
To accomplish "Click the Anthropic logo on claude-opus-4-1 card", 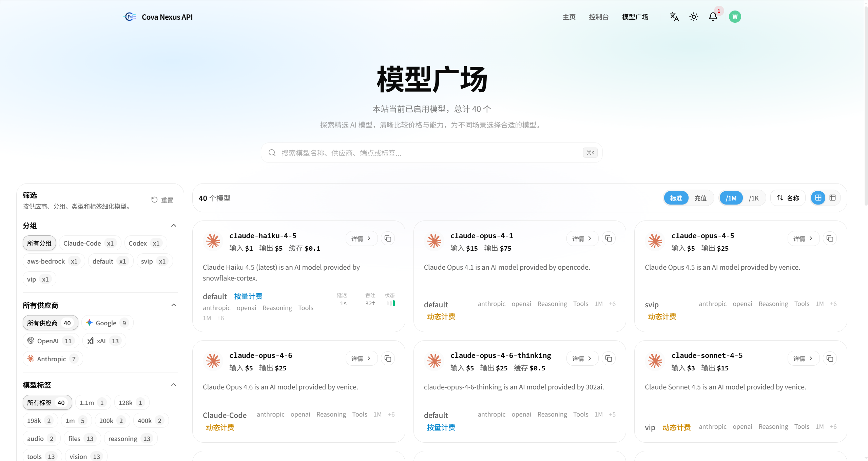I will [434, 241].
